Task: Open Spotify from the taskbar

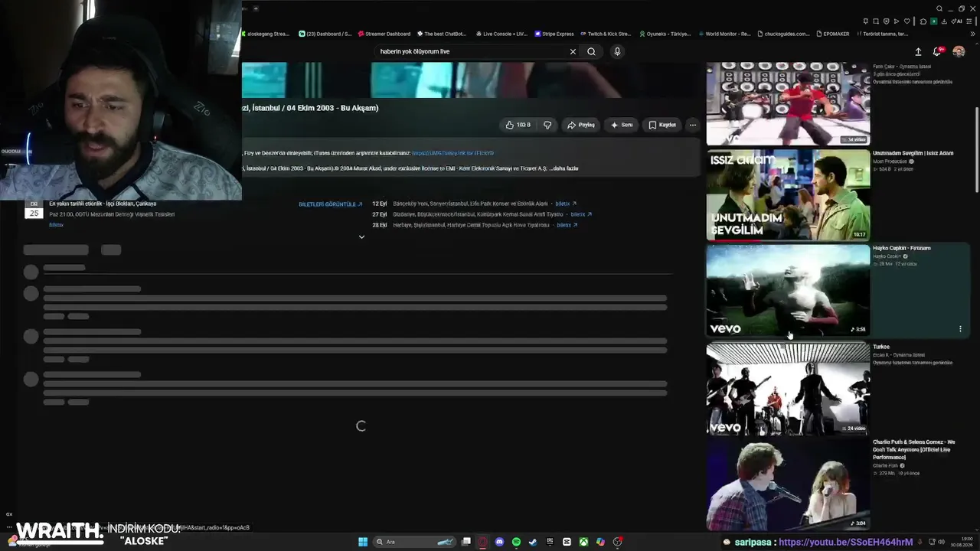Action: point(516,542)
